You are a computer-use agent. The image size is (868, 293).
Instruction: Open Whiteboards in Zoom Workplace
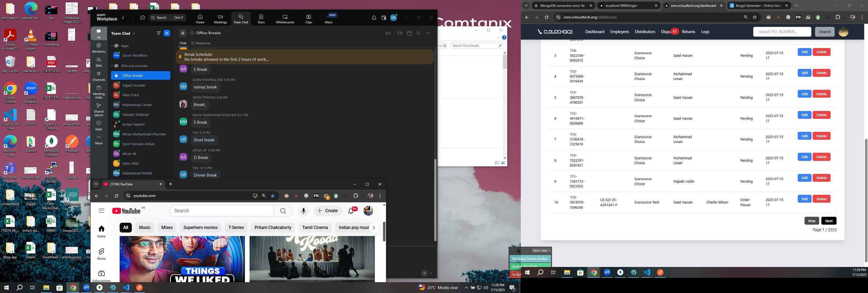pyautogui.click(x=285, y=19)
